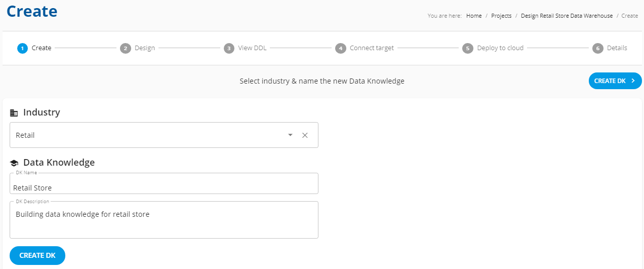Go to step 3 View DDL circle
The image size is (644, 269).
[x=229, y=48]
